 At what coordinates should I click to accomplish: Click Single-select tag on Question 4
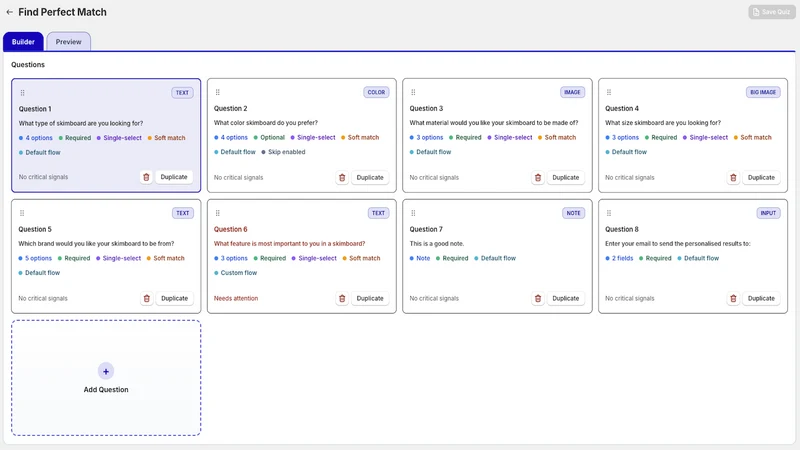click(x=705, y=138)
